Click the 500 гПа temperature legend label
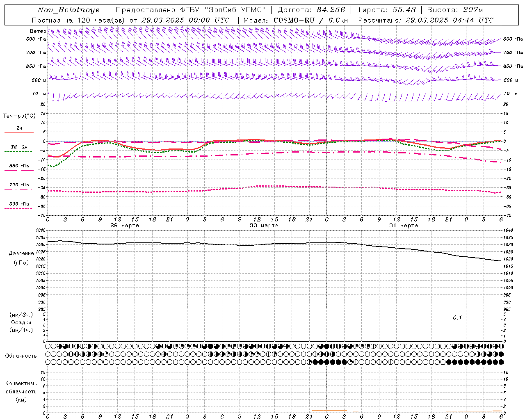Viewport: 525px width, 420px height. point(19,204)
